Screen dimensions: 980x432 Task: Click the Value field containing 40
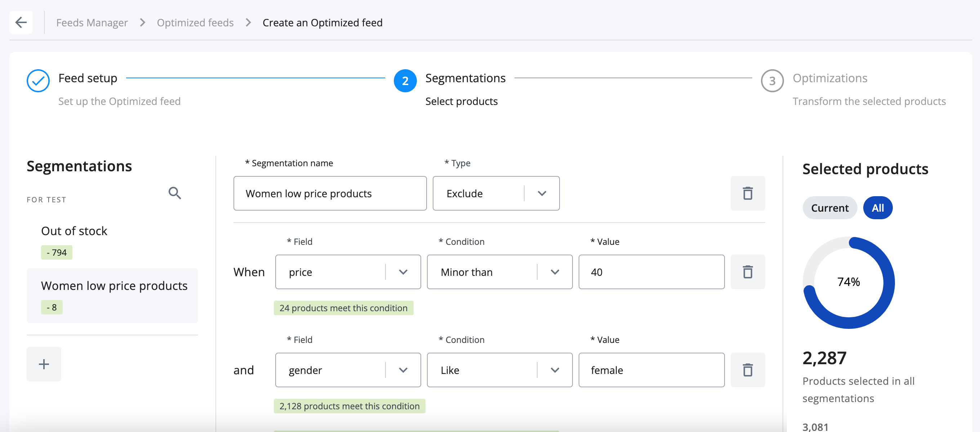[651, 272]
